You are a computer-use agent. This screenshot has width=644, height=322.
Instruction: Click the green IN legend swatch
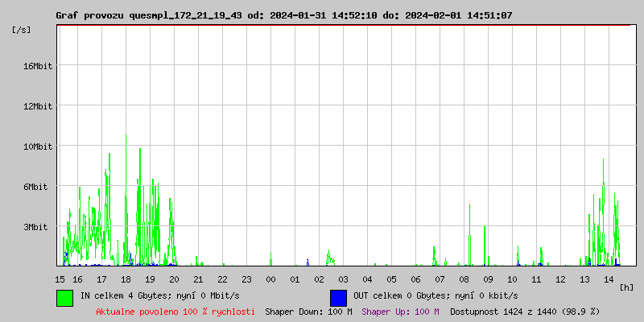pyautogui.click(x=64, y=297)
